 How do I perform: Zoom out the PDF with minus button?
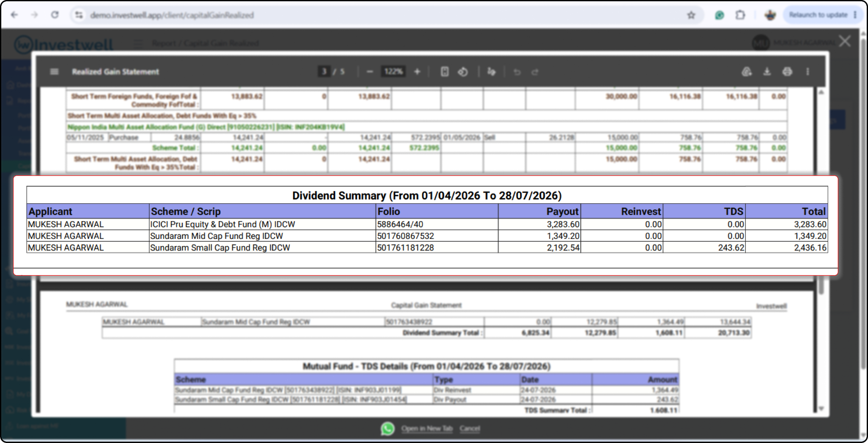370,72
